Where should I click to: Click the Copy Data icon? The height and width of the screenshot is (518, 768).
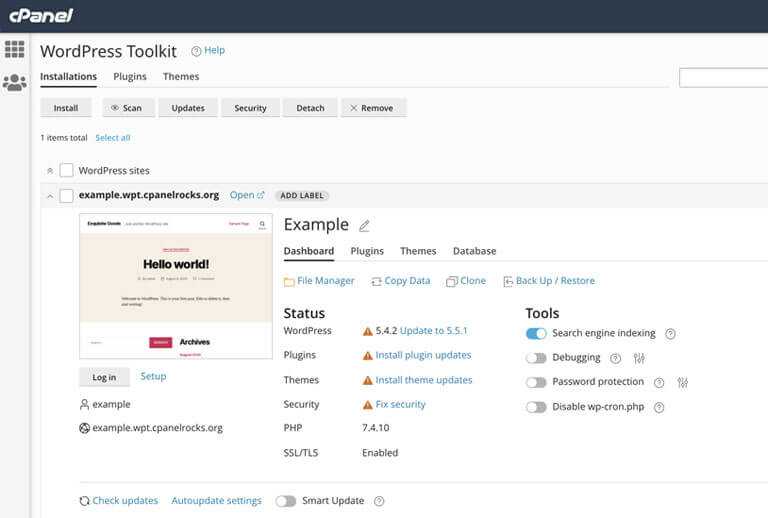376,282
